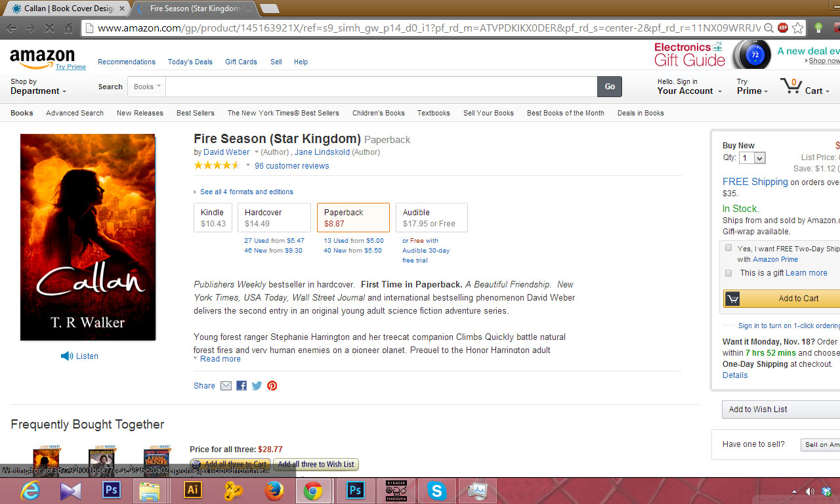The height and width of the screenshot is (504, 840).
Task: Share the book on Facebook
Action: tap(241, 386)
